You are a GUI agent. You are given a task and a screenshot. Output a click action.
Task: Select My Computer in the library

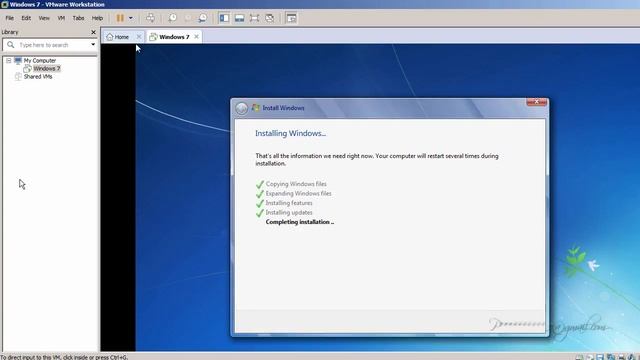click(40, 60)
